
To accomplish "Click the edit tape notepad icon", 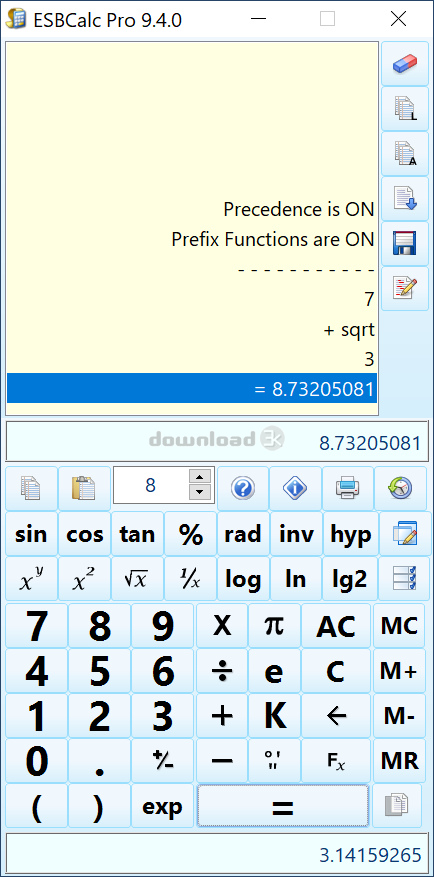I will coord(405,289).
